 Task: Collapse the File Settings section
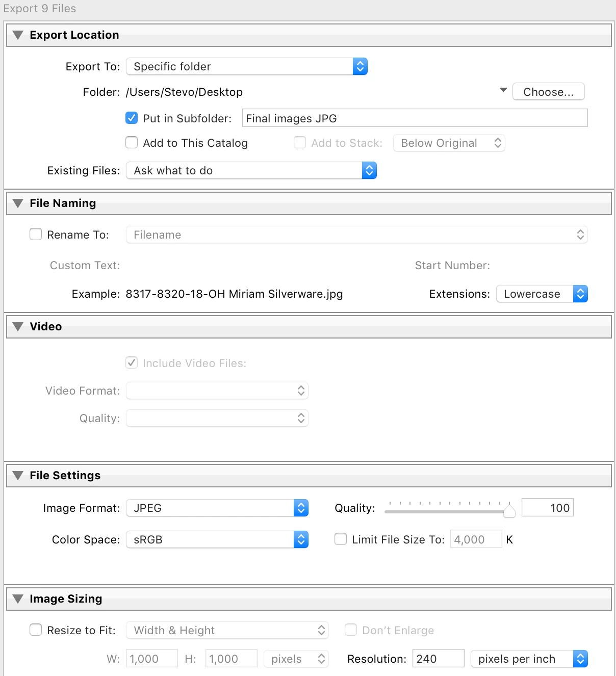(18, 476)
